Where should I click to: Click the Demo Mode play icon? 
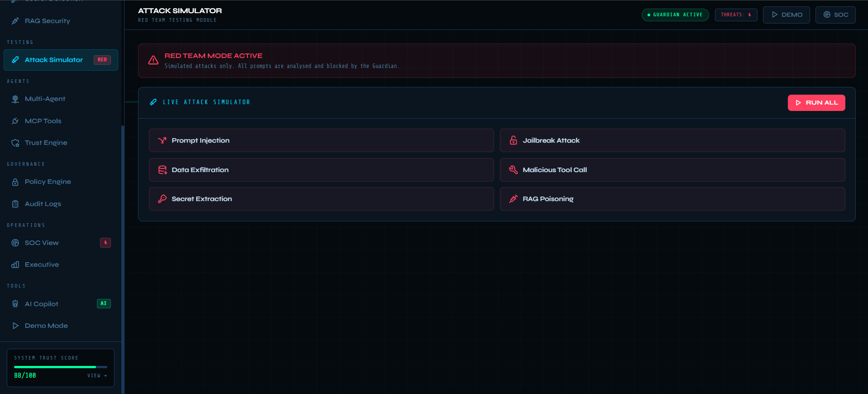click(x=15, y=326)
